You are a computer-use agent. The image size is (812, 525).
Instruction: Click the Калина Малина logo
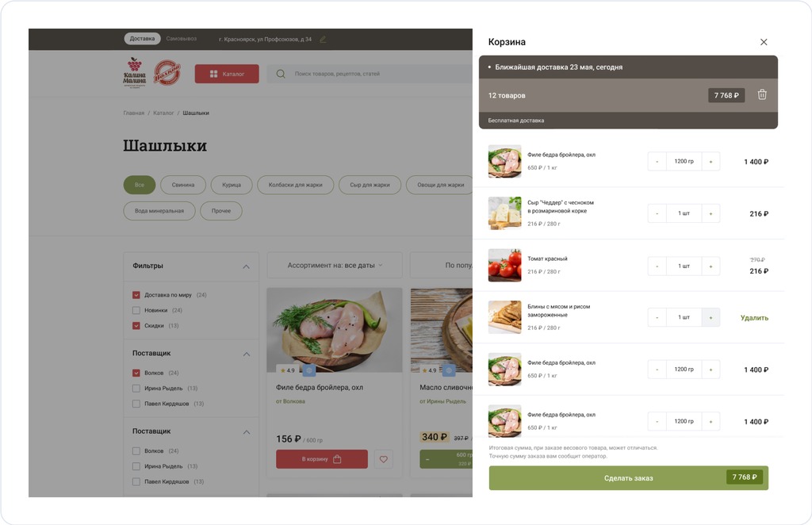click(135, 72)
